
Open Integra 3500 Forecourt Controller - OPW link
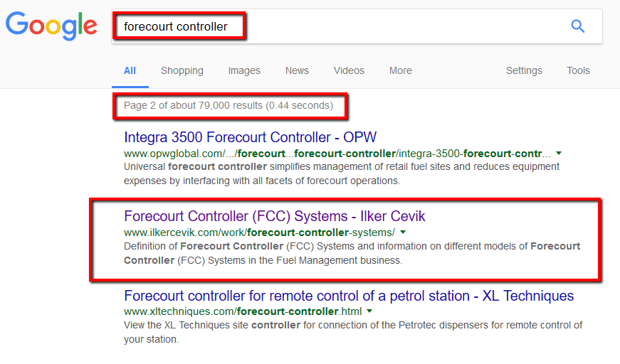[x=251, y=137]
